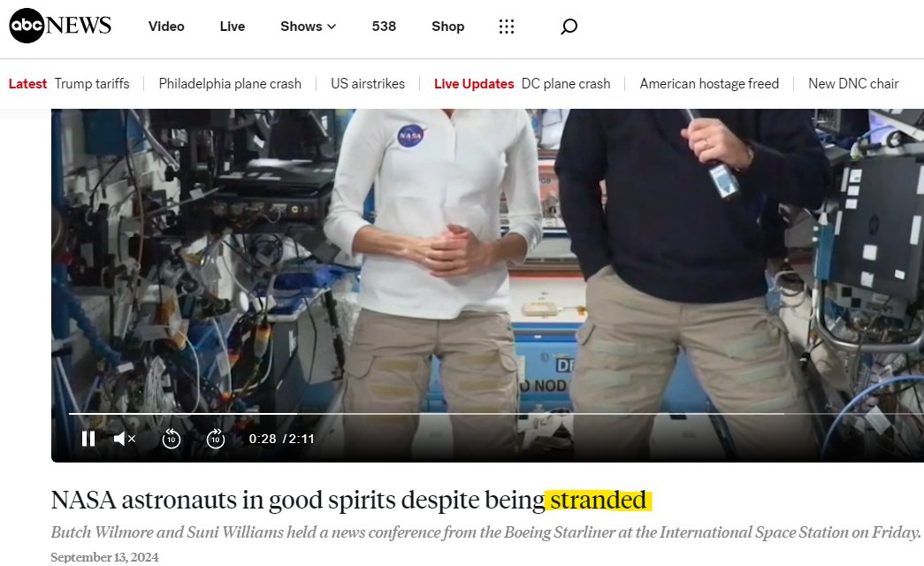The width and height of the screenshot is (924, 566).
Task: Open the Trump tariffs story
Action: 92,84
